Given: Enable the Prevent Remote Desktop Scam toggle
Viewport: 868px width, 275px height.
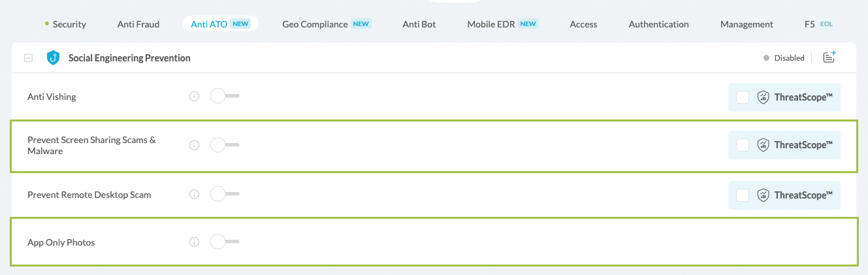Looking at the screenshot, I should (x=224, y=195).
